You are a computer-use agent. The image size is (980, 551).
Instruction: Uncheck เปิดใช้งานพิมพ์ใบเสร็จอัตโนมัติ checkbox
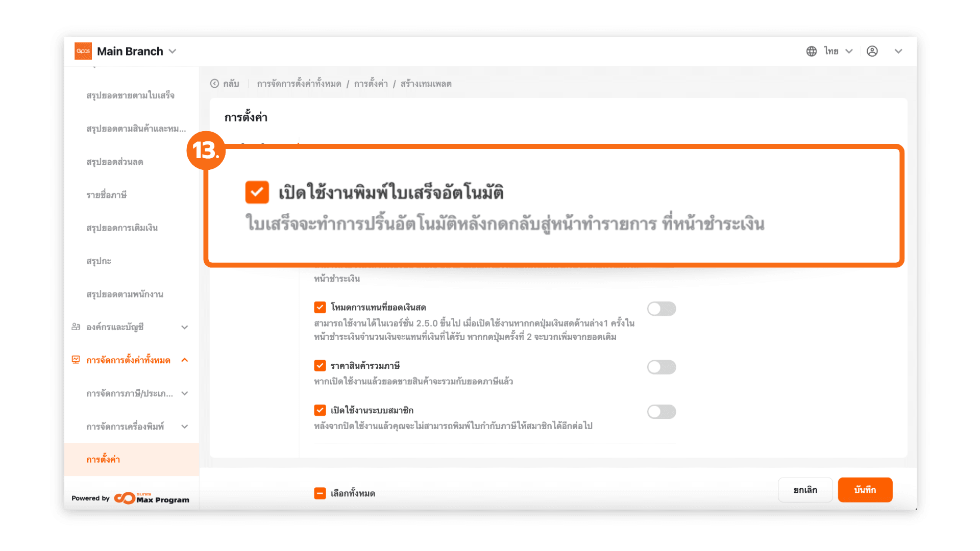257,192
